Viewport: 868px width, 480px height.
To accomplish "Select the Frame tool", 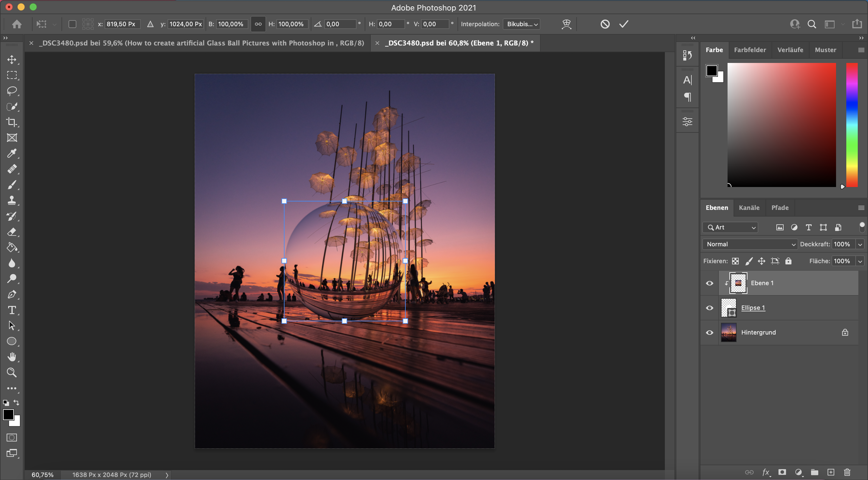I will pyautogui.click(x=12, y=138).
